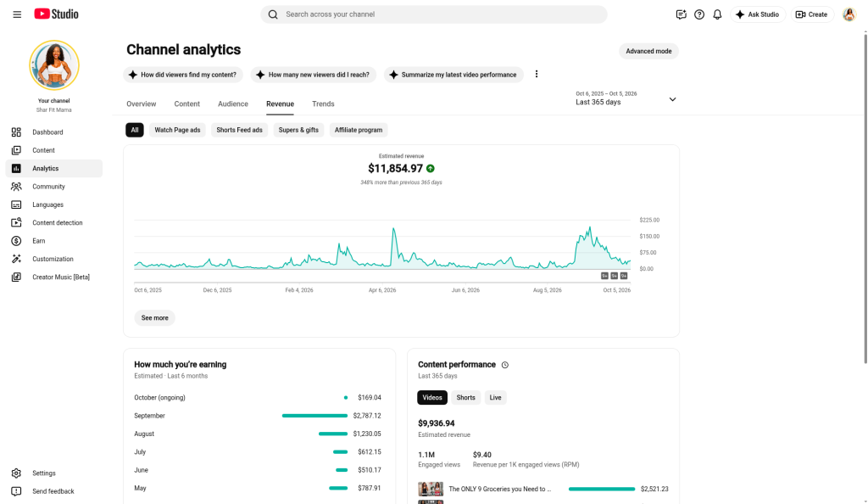Expand the Last 365 days date dropdown
This screenshot has width=868, height=504.
pos(626,98)
